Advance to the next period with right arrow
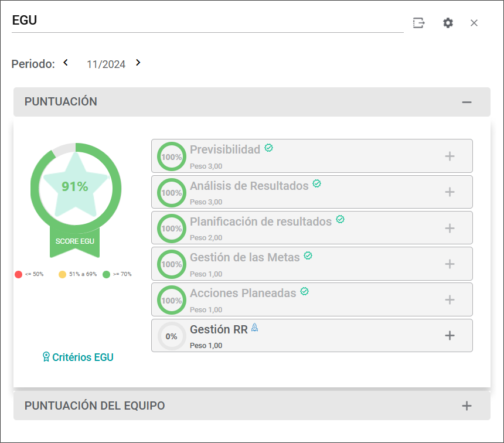The width and height of the screenshot is (504, 443). coord(138,63)
